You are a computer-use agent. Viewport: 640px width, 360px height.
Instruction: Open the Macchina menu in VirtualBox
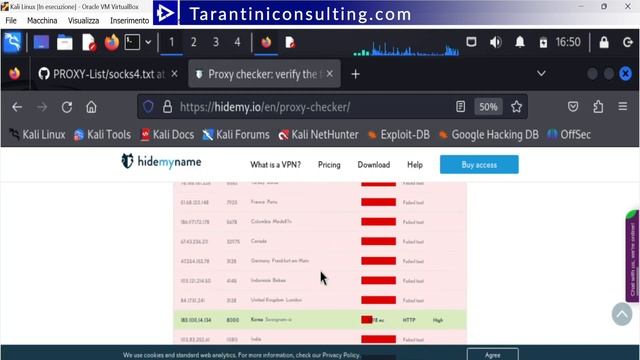tap(42, 20)
